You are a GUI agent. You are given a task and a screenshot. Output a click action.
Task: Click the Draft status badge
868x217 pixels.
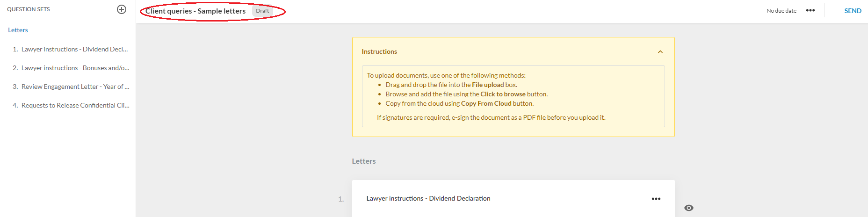pos(262,11)
